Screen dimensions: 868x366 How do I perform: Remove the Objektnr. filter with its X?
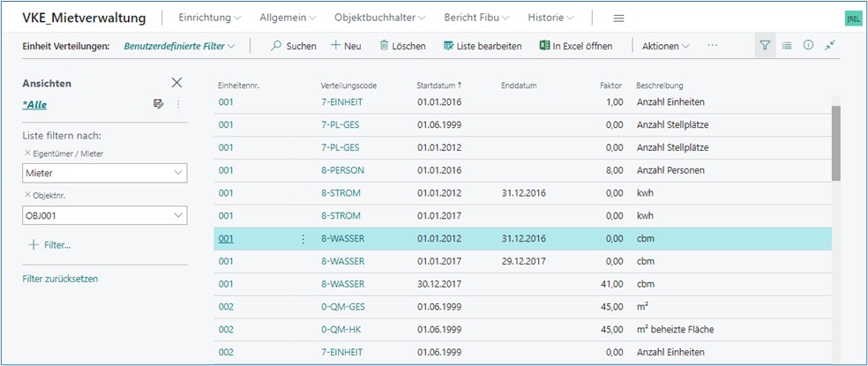coord(27,196)
